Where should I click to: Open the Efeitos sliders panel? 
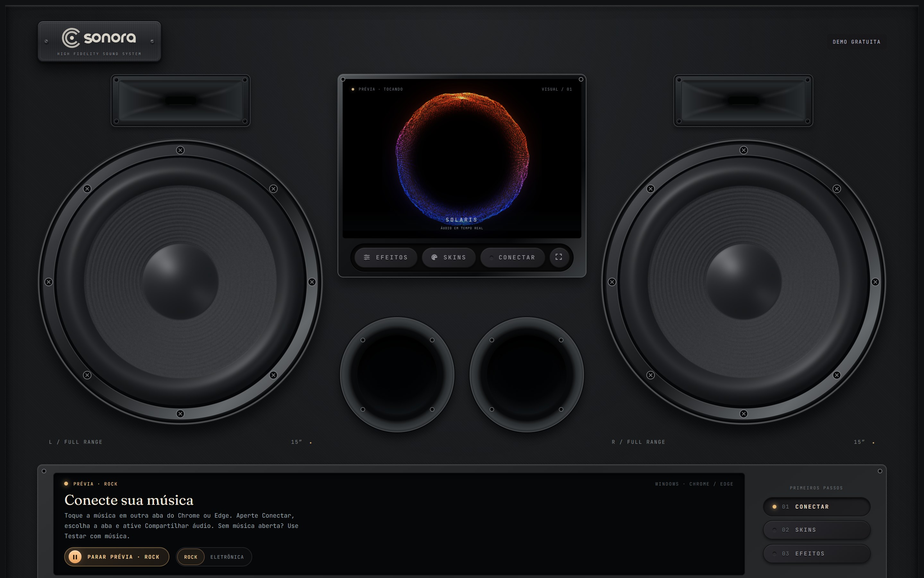(386, 257)
